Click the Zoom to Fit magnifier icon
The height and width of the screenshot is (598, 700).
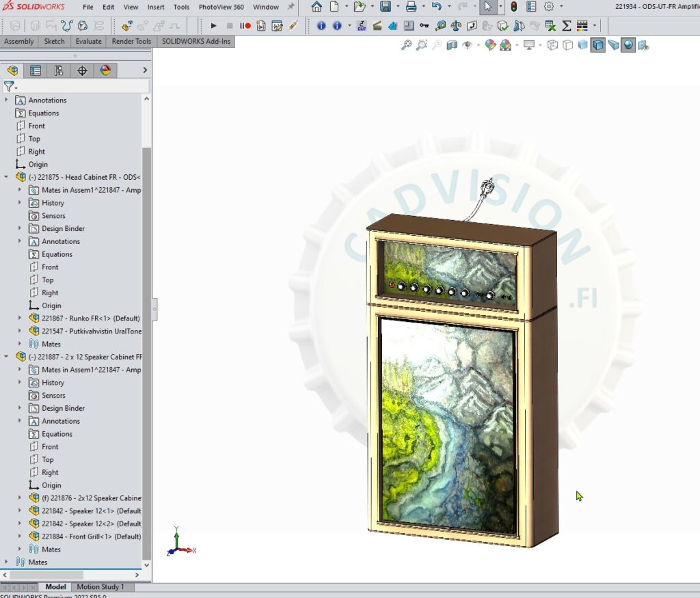click(407, 45)
